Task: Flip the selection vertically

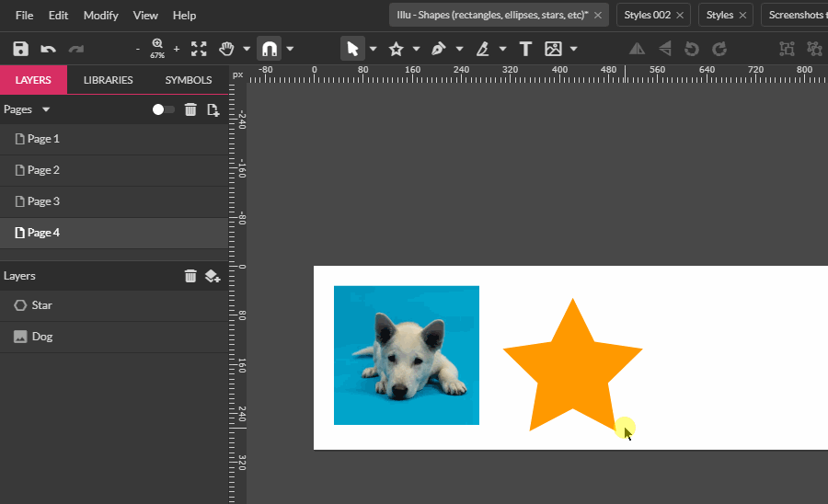Action: click(x=665, y=49)
